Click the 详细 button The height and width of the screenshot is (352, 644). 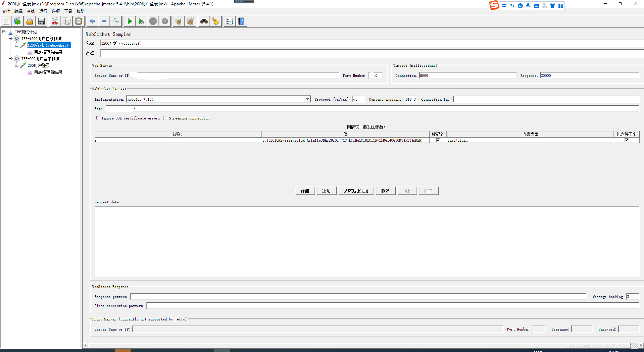point(305,191)
